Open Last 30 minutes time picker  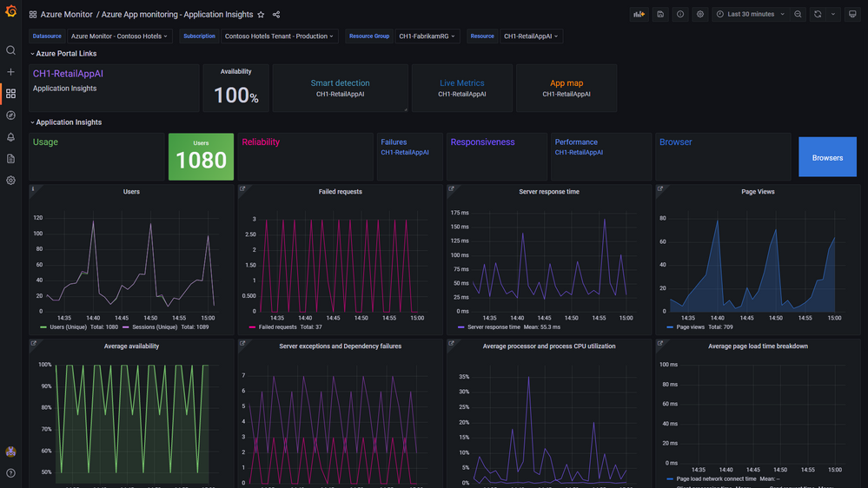point(750,15)
